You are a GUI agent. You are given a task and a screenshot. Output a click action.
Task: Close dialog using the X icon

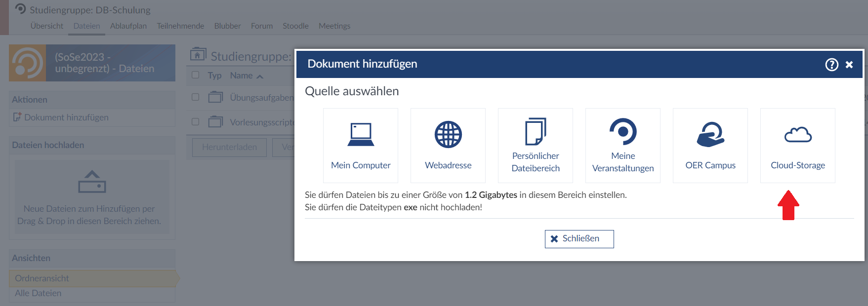[849, 65]
